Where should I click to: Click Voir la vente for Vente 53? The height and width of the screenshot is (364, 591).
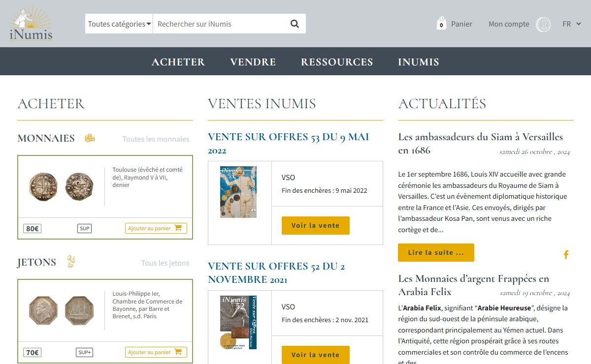point(316,225)
